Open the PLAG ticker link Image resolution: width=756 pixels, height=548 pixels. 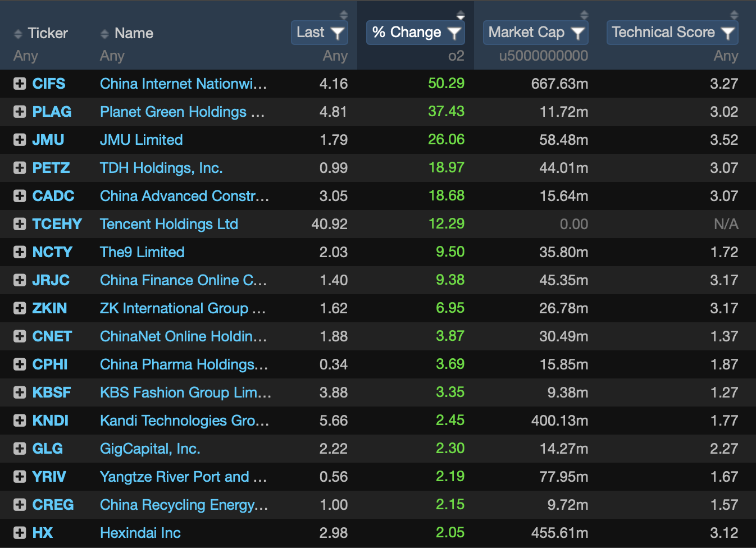(52, 112)
